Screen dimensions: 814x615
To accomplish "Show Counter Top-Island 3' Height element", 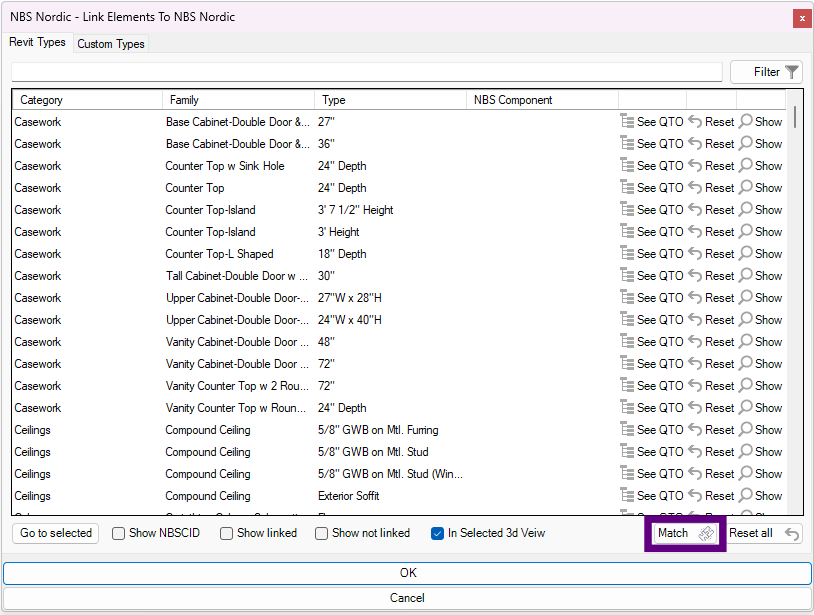I will coord(761,232).
